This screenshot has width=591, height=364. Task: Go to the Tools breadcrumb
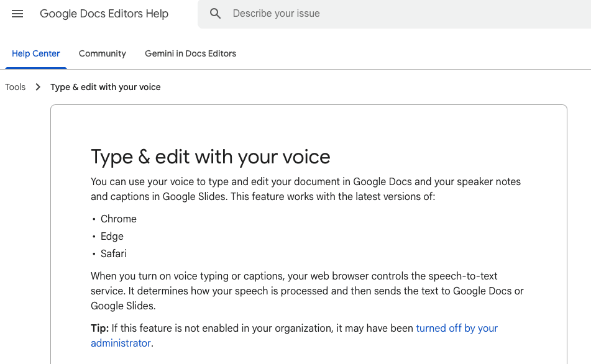15,87
